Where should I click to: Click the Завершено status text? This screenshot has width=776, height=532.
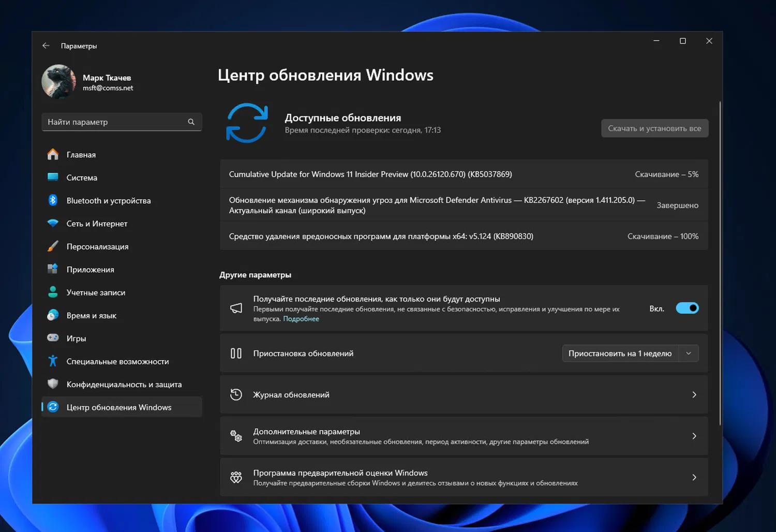tap(678, 205)
